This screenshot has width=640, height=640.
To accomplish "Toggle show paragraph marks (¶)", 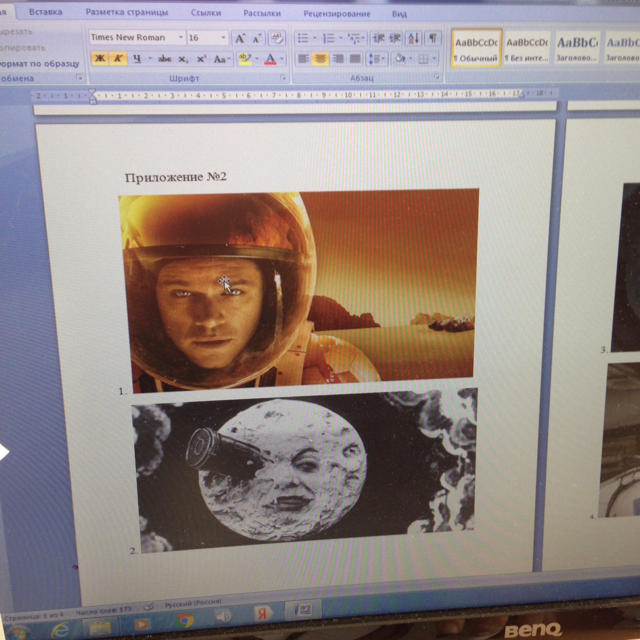I will 433,38.
